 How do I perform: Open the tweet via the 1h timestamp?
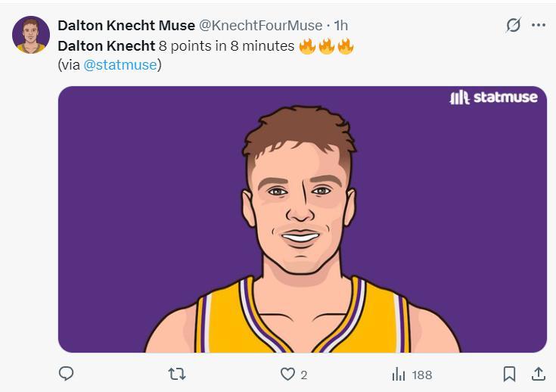coord(341,26)
